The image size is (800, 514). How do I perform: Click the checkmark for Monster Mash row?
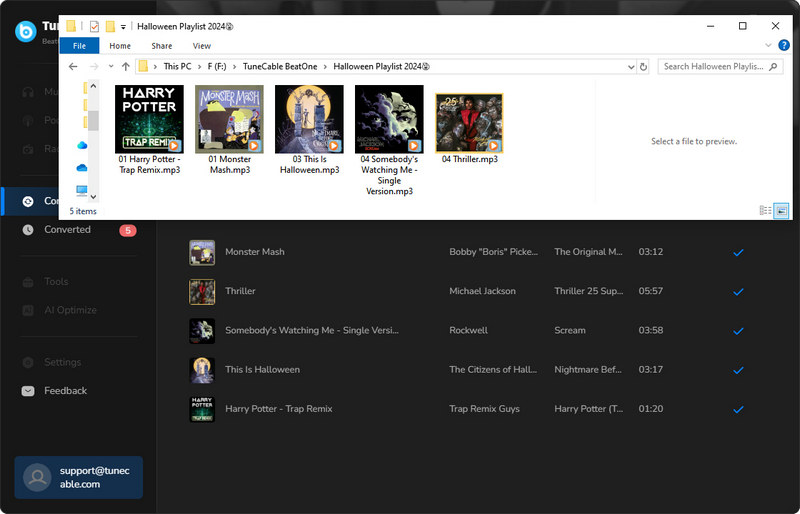[x=738, y=252]
